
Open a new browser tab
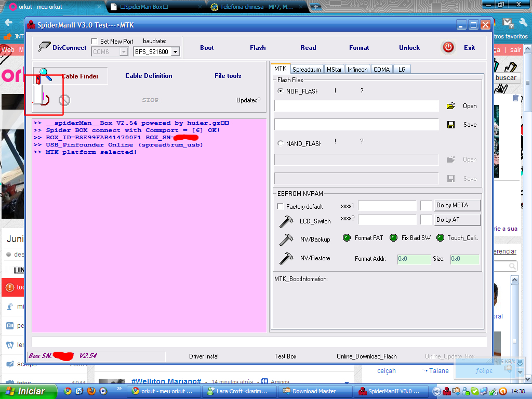[x=315, y=7]
